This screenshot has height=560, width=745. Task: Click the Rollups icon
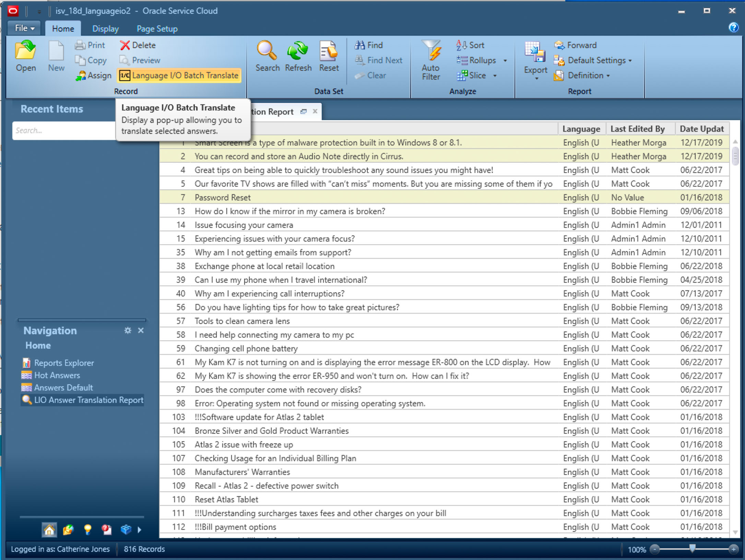(x=462, y=60)
